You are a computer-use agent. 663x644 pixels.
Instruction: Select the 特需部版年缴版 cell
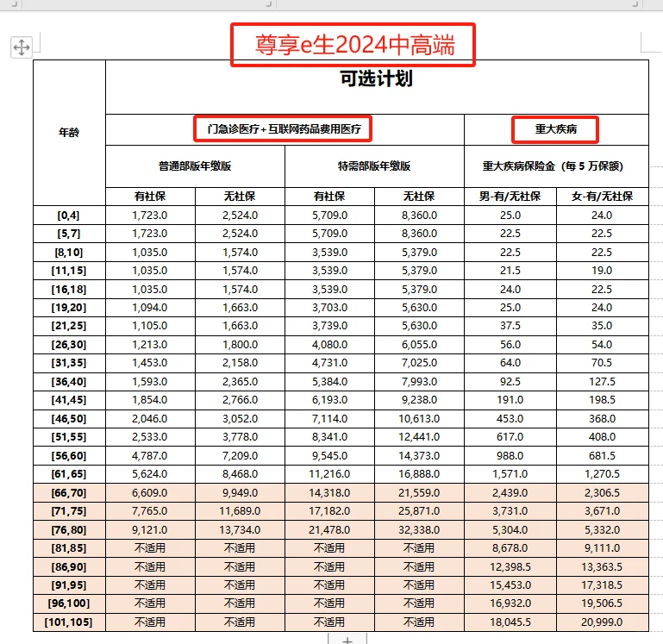[374, 166]
